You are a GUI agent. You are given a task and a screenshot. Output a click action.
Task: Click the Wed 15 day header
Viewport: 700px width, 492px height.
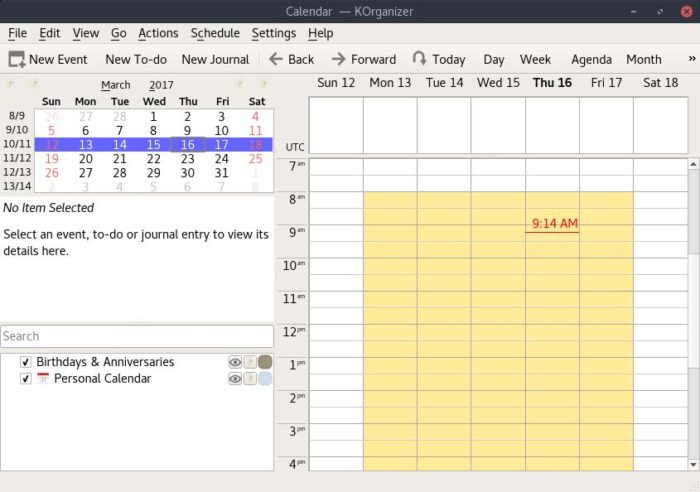pyautogui.click(x=498, y=83)
